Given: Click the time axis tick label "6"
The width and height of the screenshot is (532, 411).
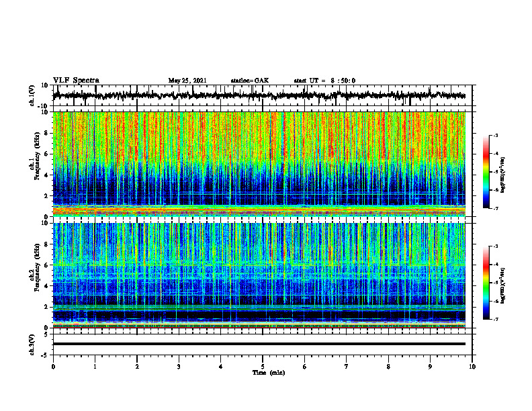Looking at the screenshot, I should coord(305,367).
